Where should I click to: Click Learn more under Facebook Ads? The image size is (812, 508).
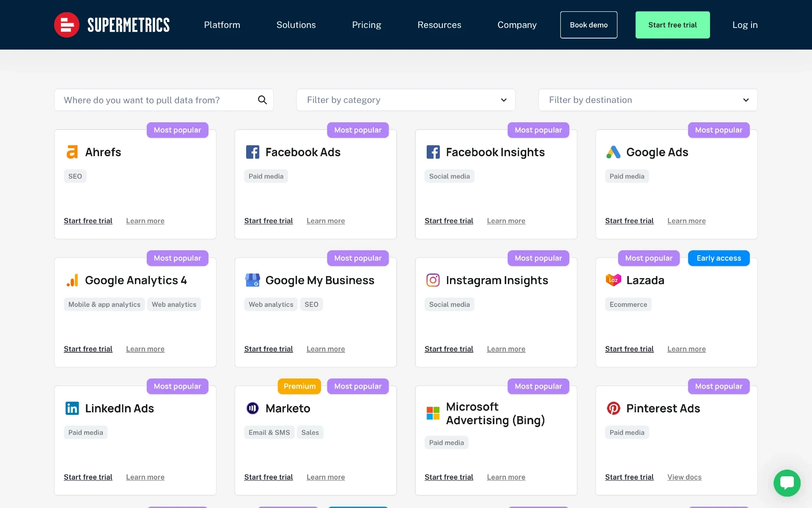coord(326,221)
